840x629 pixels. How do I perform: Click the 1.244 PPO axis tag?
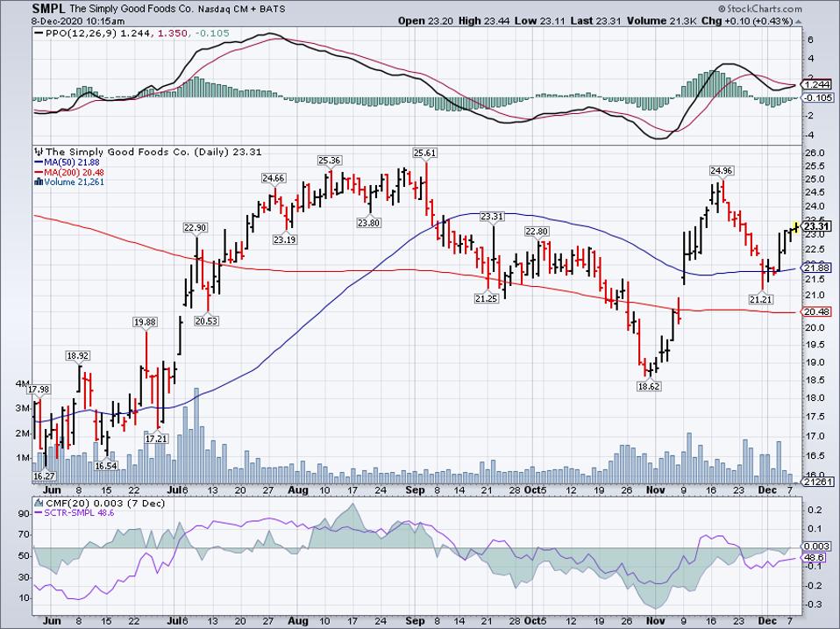point(817,84)
